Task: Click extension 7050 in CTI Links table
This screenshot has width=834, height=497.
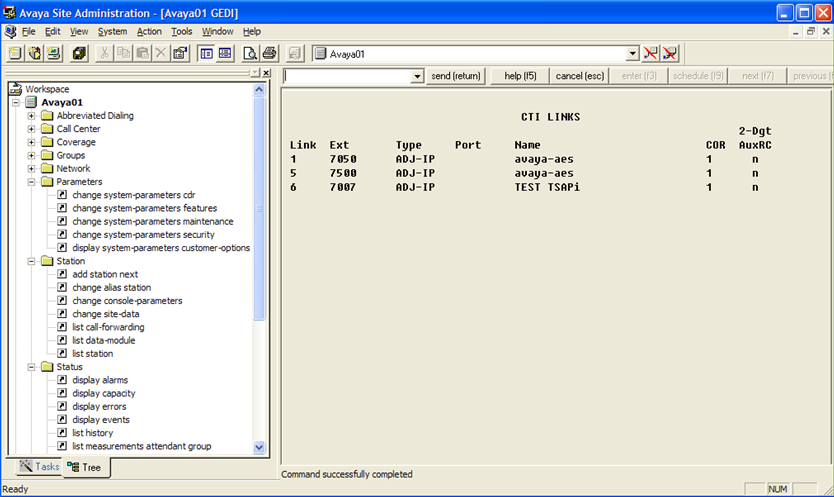Action: click(x=343, y=159)
